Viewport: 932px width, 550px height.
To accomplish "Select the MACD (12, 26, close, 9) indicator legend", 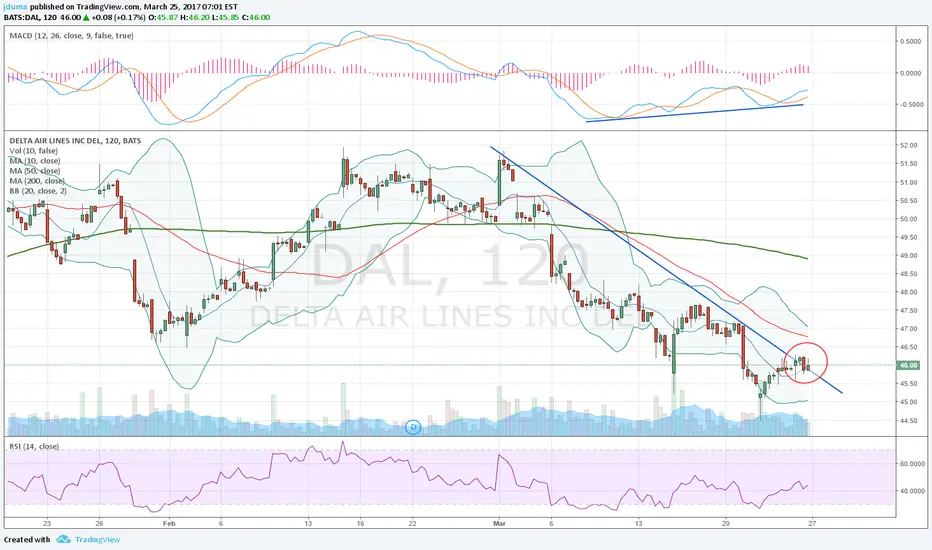I will (x=71, y=36).
